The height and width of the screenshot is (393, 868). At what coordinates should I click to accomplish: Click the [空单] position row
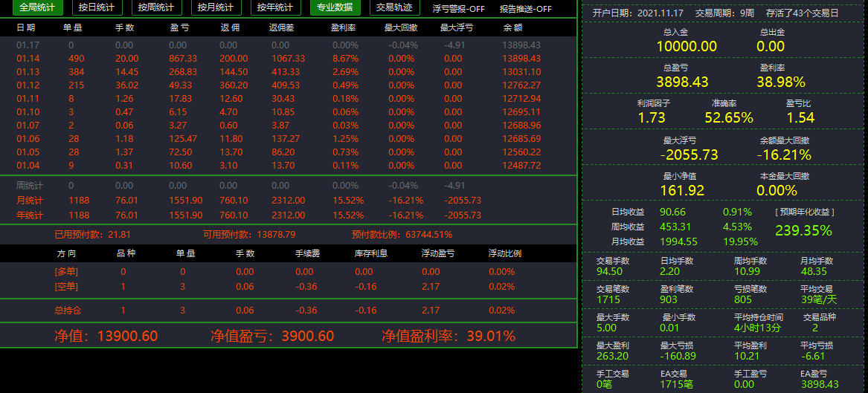[x=288, y=286]
